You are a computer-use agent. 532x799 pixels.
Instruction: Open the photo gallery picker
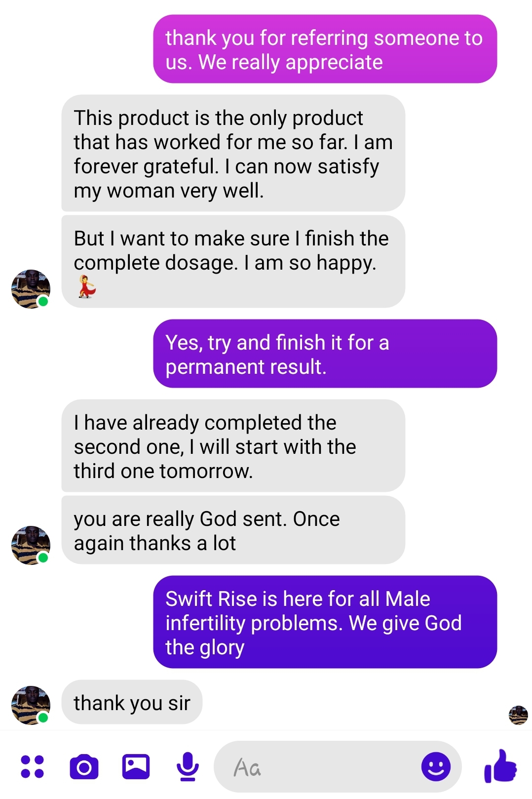(x=136, y=767)
